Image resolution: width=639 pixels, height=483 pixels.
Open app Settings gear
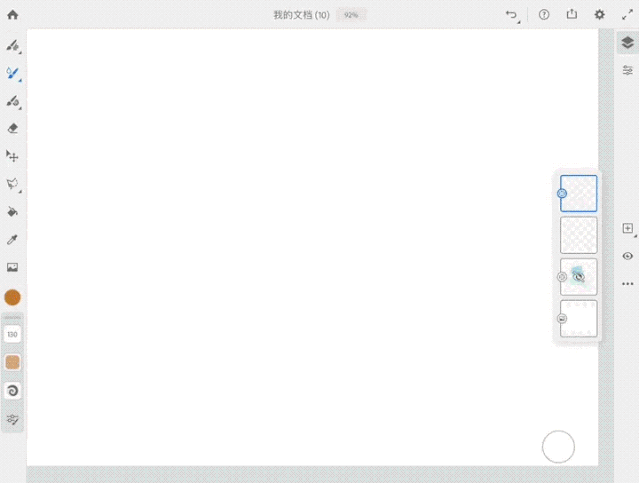[599, 15]
